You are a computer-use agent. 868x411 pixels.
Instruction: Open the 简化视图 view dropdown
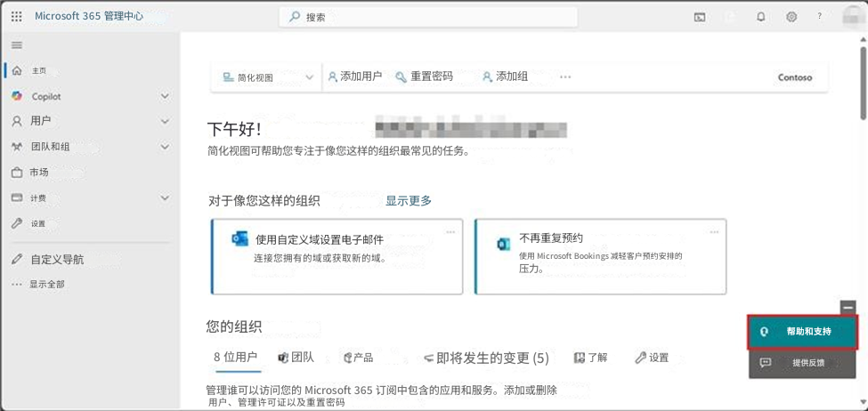[x=267, y=77]
